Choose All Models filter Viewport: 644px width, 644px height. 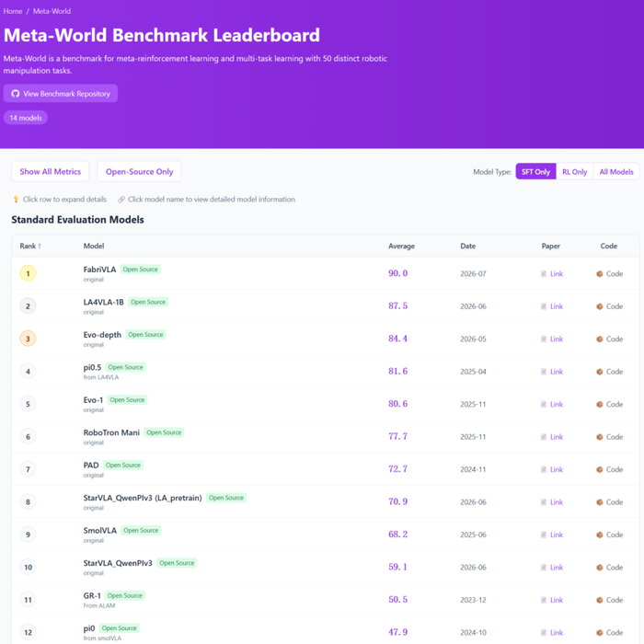(616, 172)
